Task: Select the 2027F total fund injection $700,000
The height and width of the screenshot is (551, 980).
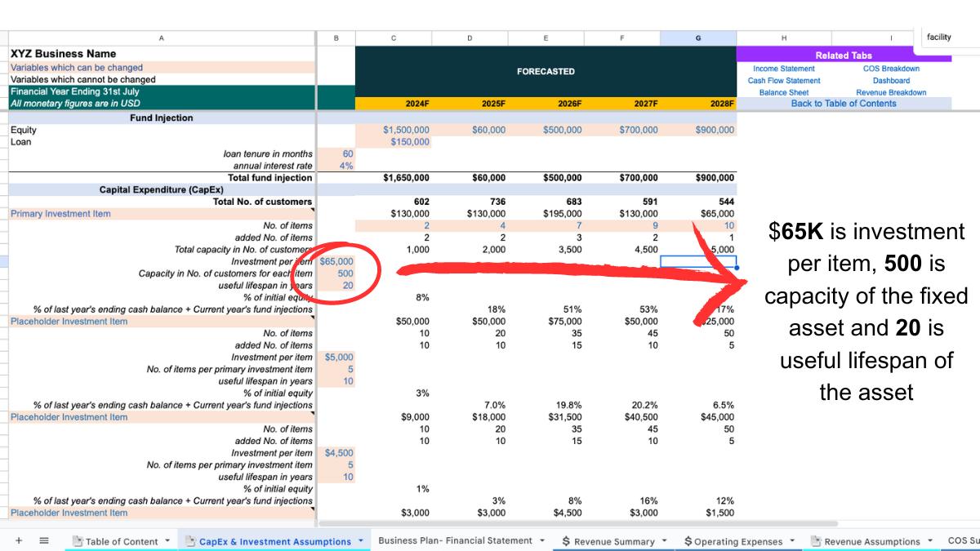Action: click(622, 178)
